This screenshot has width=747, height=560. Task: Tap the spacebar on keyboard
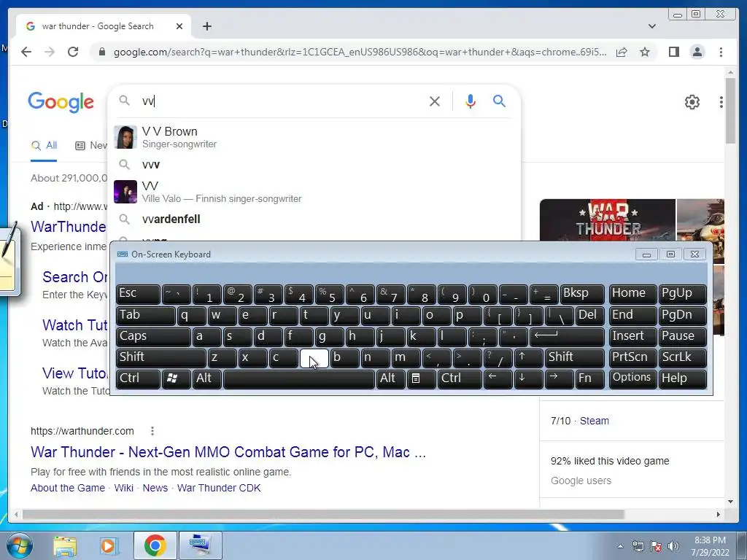298,379
